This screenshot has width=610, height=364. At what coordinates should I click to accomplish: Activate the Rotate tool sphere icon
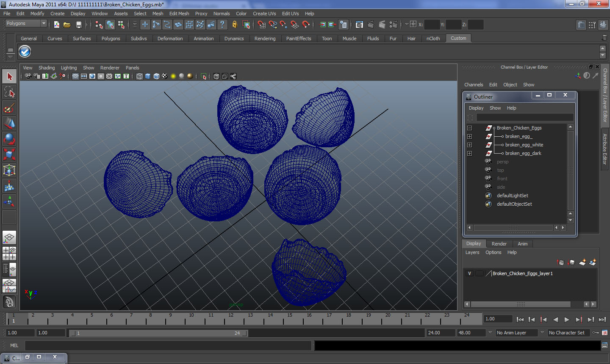point(9,139)
